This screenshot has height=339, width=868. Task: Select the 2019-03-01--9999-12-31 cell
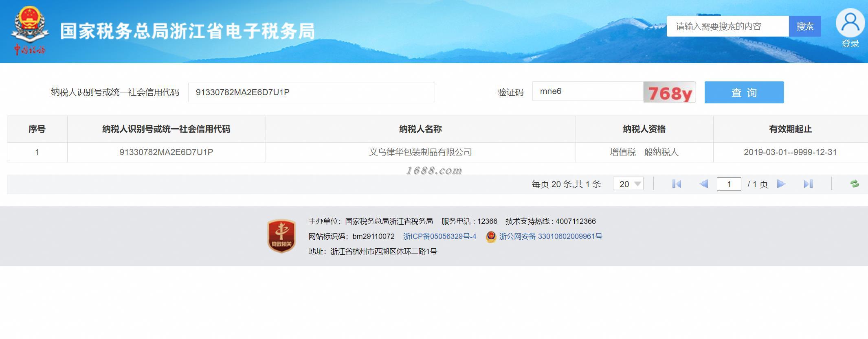tap(790, 152)
